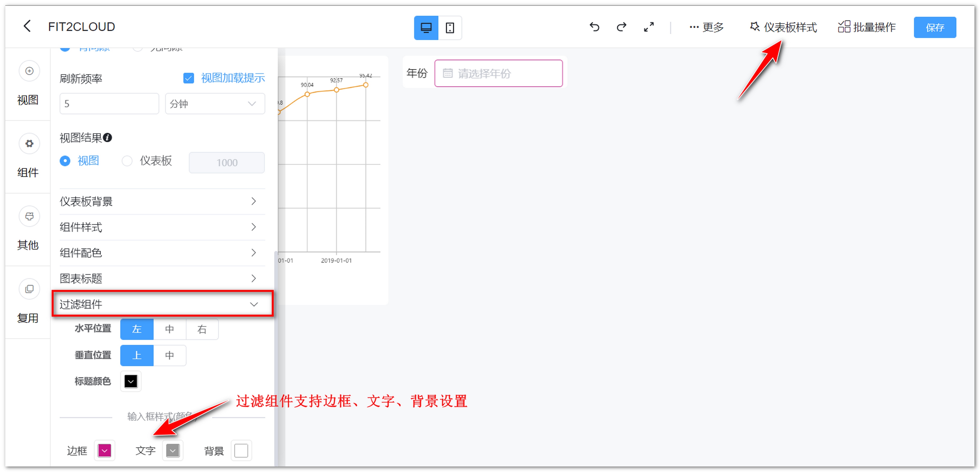Click the 视图结果 info icon

[x=108, y=138]
